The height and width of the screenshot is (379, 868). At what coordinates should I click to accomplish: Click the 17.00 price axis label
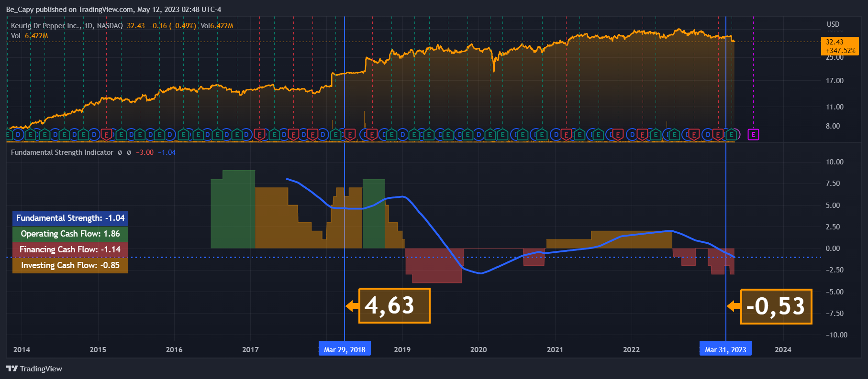tap(835, 81)
